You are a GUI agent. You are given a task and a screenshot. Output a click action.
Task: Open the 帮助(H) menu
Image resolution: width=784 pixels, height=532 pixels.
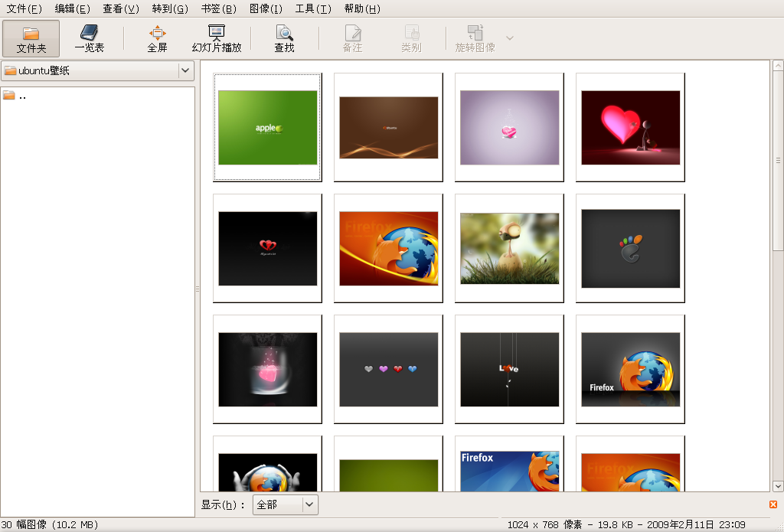pos(362,8)
